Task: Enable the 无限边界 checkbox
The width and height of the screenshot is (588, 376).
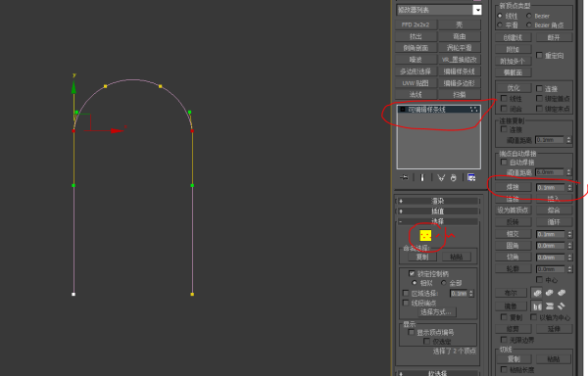Action: tap(504, 340)
